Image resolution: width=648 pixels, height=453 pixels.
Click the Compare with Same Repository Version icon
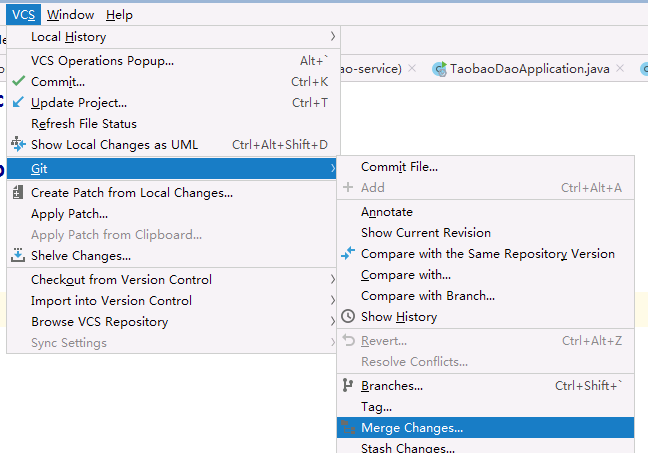click(348, 253)
